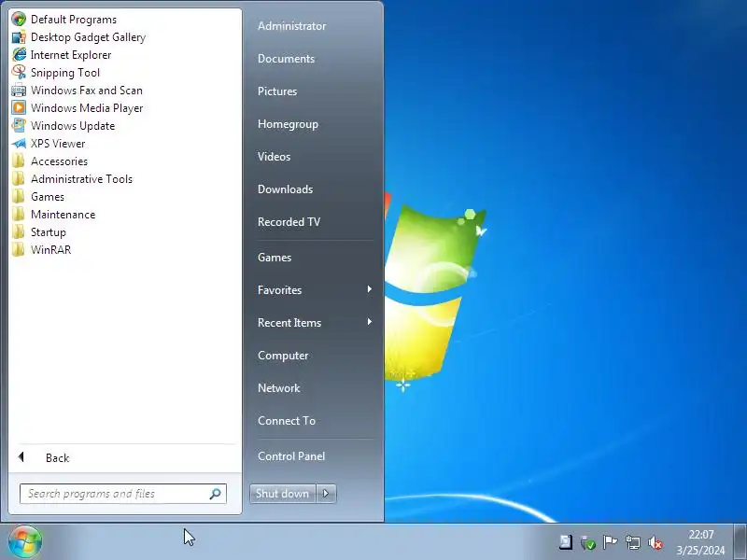The width and height of the screenshot is (747, 560).
Task: Expand the Favorites submenu arrow
Action: [x=369, y=289]
